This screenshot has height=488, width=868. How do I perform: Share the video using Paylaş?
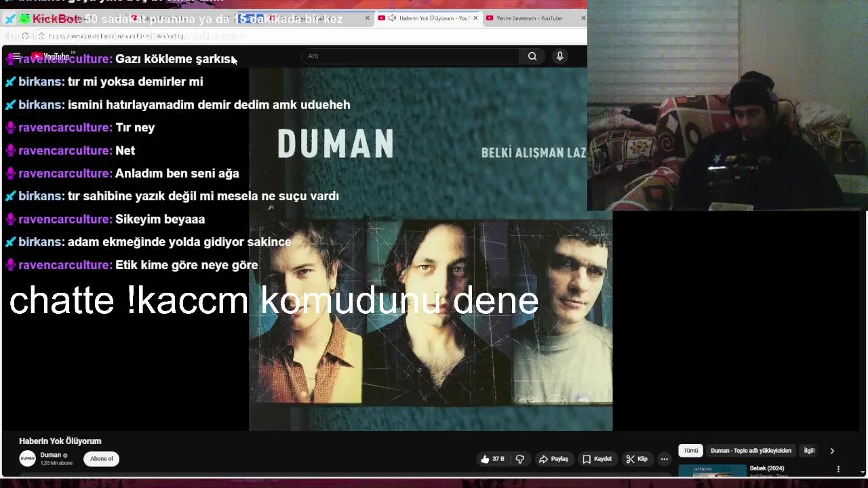point(553,459)
